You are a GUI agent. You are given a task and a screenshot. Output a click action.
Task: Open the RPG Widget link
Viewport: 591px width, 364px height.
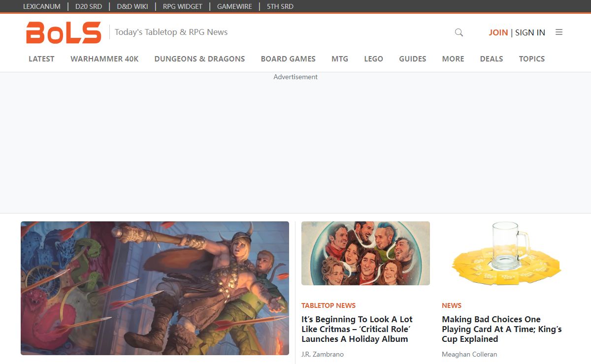coord(183,6)
